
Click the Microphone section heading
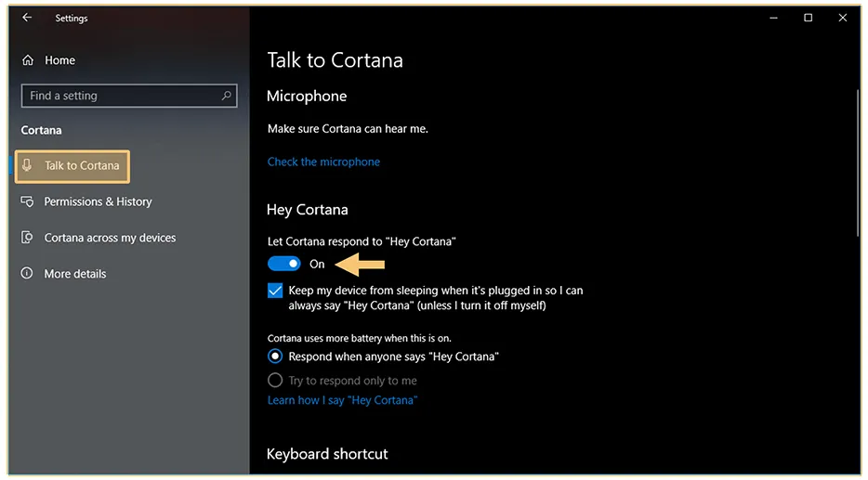(x=307, y=97)
